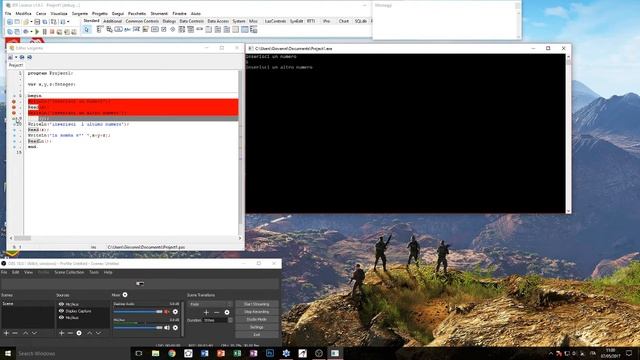Open Photoshop from the taskbar
Viewport: 640px width, 360px height.
click(x=270, y=353)
